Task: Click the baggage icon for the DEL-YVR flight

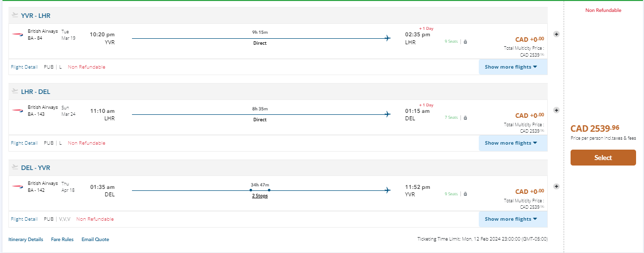Action: click(465, 194)
